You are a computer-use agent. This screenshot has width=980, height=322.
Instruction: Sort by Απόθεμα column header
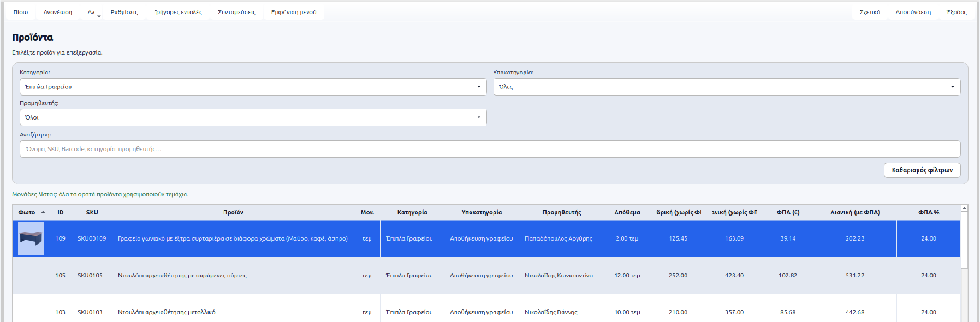pos(627,212)
